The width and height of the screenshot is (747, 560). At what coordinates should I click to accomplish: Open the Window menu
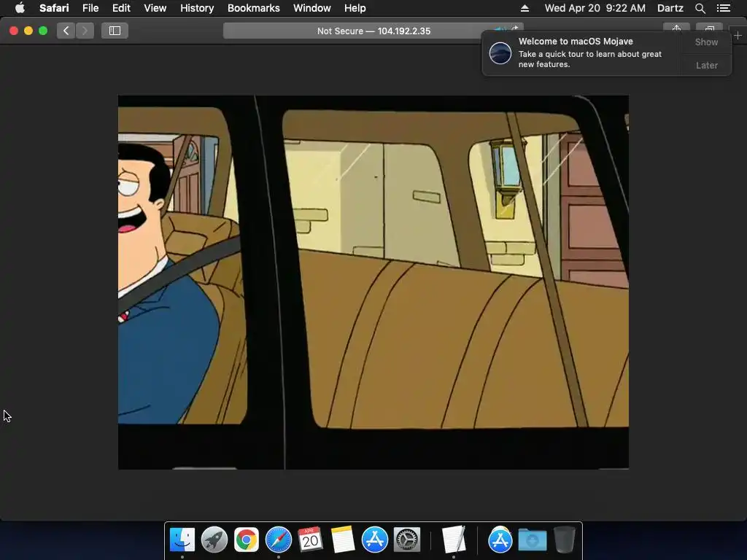[x=311, y=8]
